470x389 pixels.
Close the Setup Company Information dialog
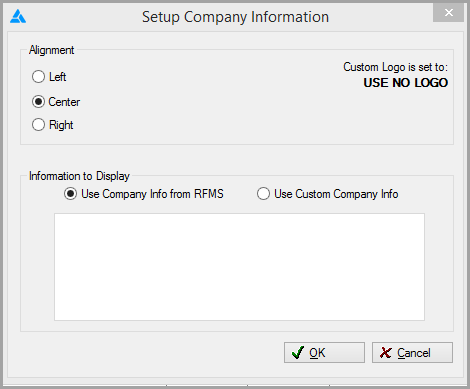pyautogui.click(x=448, y=13)
